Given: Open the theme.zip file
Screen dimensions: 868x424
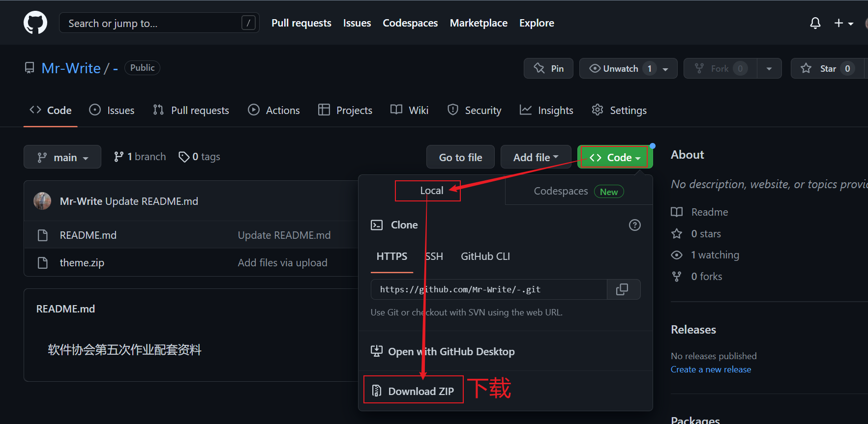Looking at the screenshot, I should (82, 263).
